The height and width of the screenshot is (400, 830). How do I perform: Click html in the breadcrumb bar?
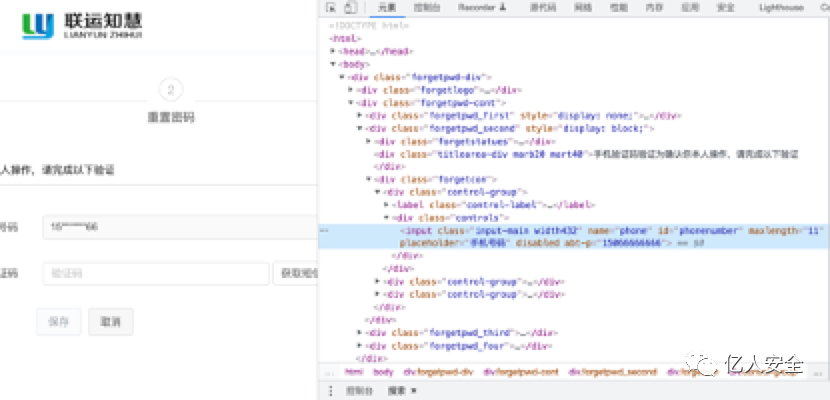(x=354, y=372)
